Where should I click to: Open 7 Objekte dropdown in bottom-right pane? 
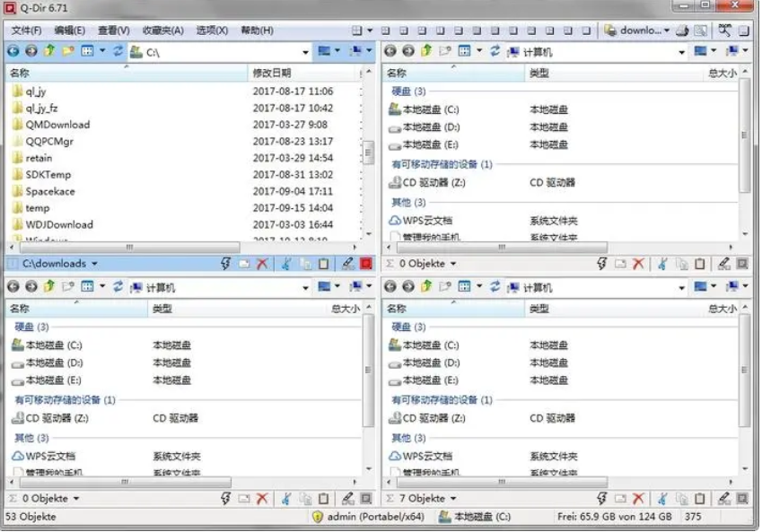(453, 499)
